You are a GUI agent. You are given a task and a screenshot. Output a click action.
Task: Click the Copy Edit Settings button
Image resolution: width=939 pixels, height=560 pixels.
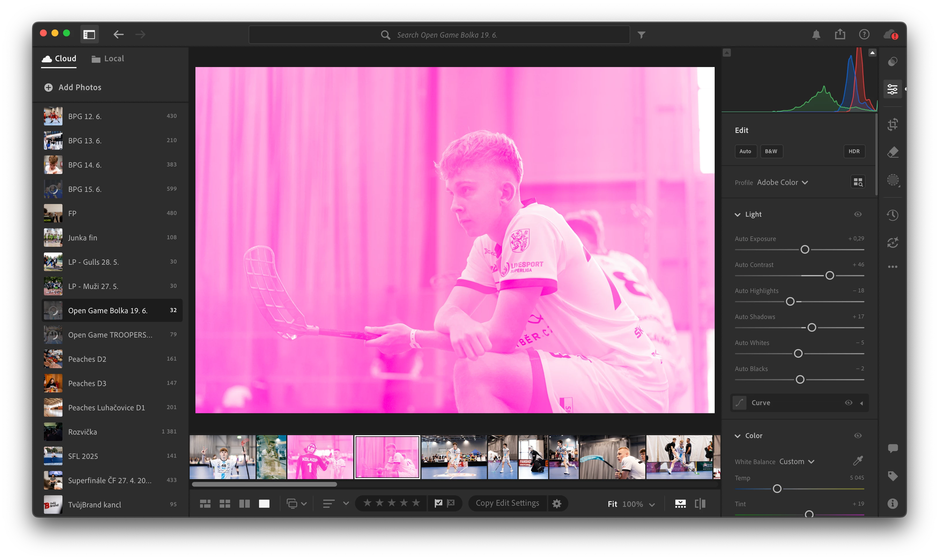[507, 503]
